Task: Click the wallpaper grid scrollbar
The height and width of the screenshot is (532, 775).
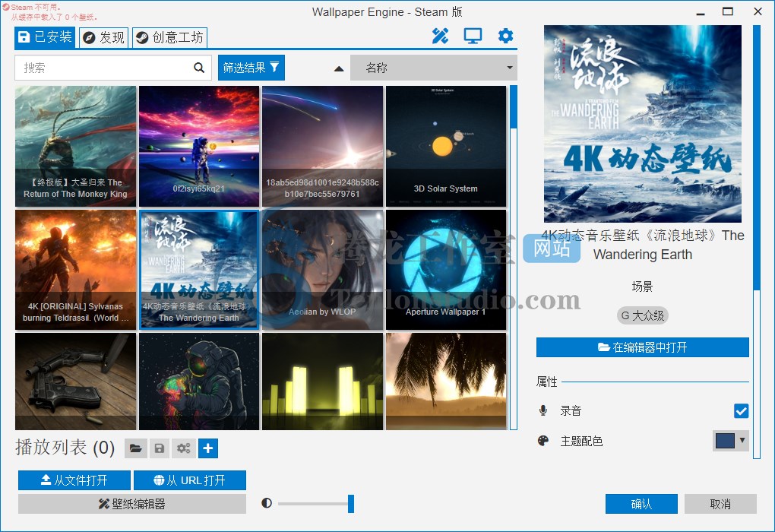Action: (x=514, y=257)
